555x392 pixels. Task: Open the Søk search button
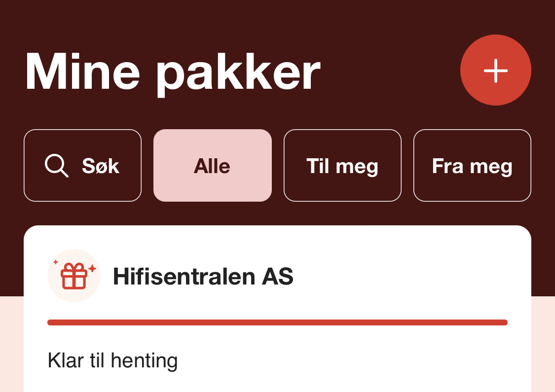82,166
